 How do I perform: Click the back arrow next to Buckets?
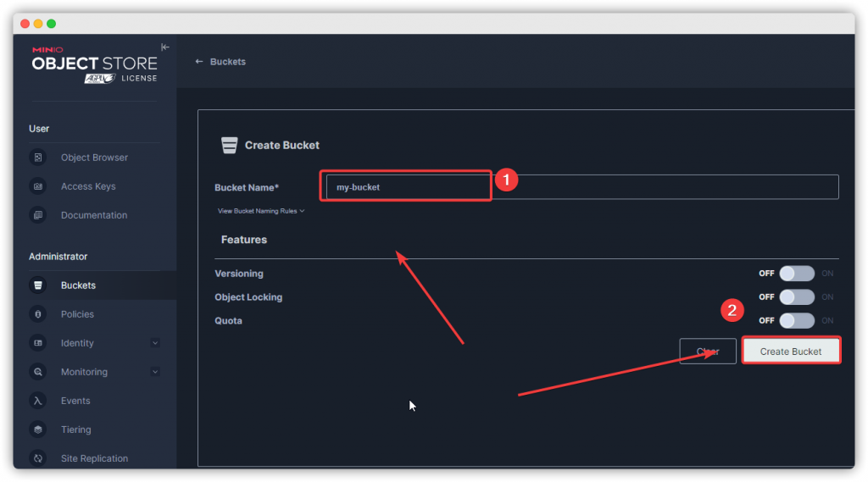click(x=199, y=62)
